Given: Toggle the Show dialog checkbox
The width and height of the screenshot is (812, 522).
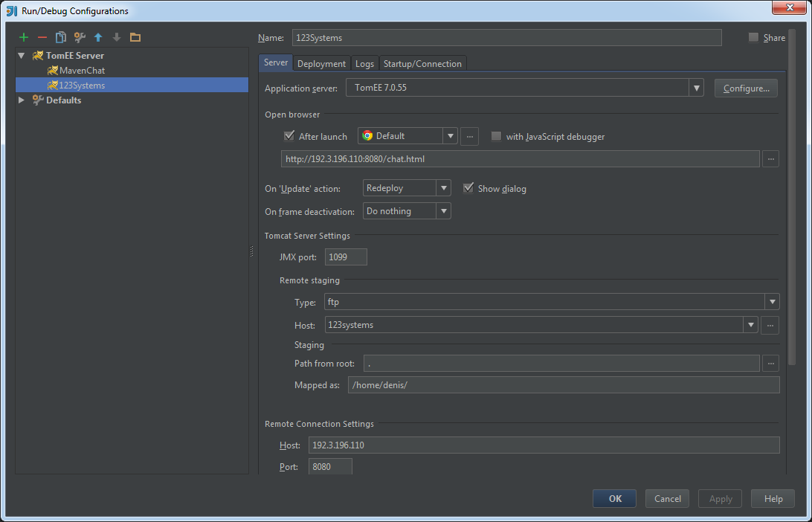Looking at the screenshot, I should click(468, 188).
